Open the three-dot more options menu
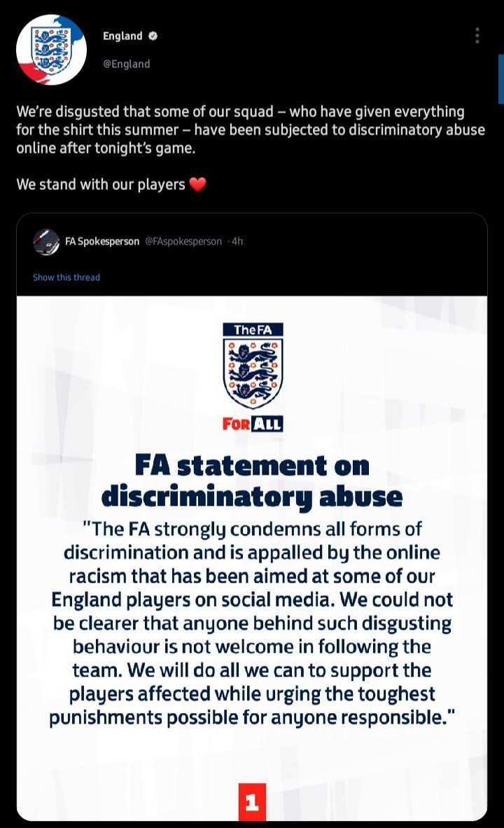This screenshot has width=504, height=828. pos(477,36)
